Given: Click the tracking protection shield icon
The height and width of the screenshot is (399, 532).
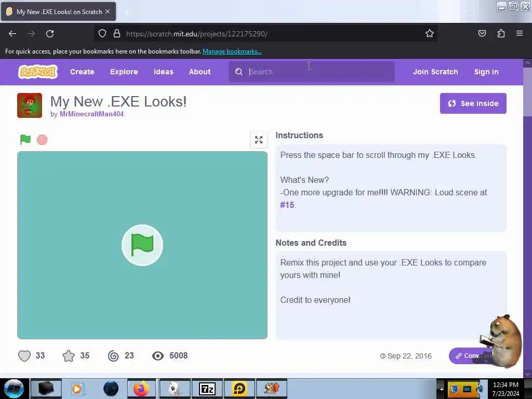Looking at the screenshot, I should 102,33.
